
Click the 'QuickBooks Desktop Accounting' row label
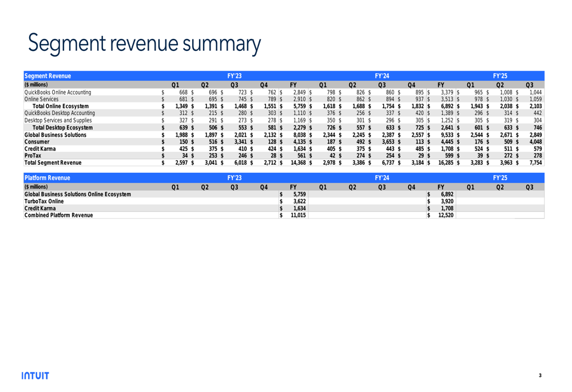click(59, 113)
